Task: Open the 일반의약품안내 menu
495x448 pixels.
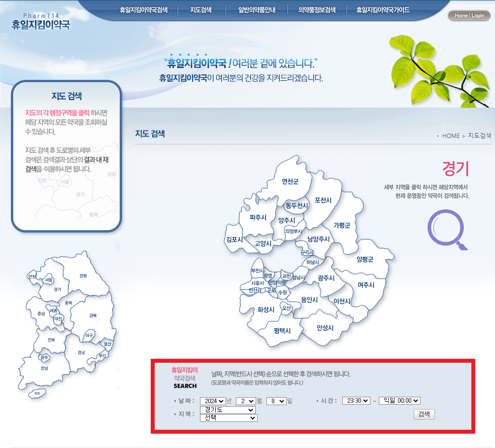Action: pyautogui.click(x=257, y=10)
